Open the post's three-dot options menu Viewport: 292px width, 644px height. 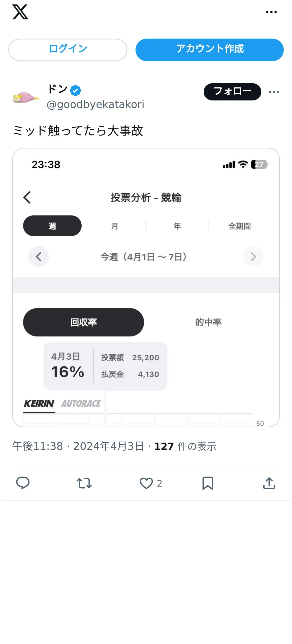pyautogui.click(x=274, y=92)
